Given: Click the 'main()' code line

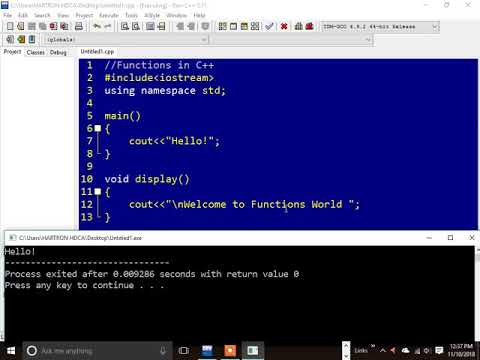Looking at the screenshot, I should [x=122, y=116].
